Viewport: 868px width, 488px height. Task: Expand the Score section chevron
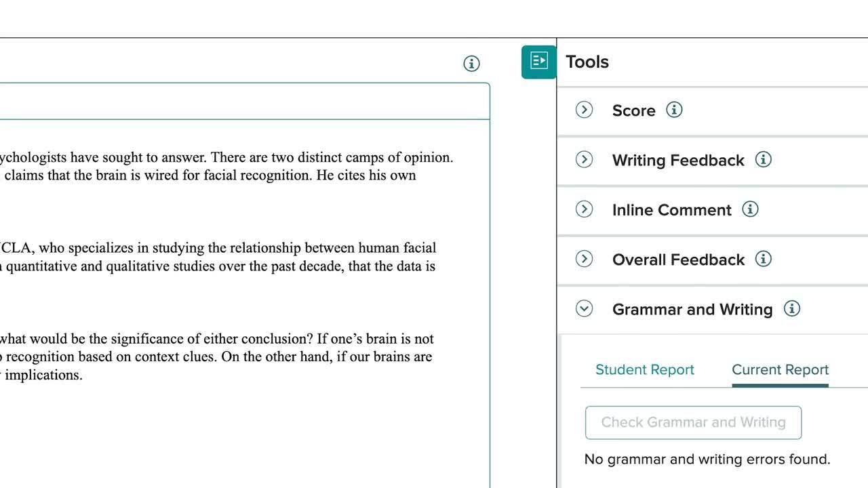[x=584, y=110]
